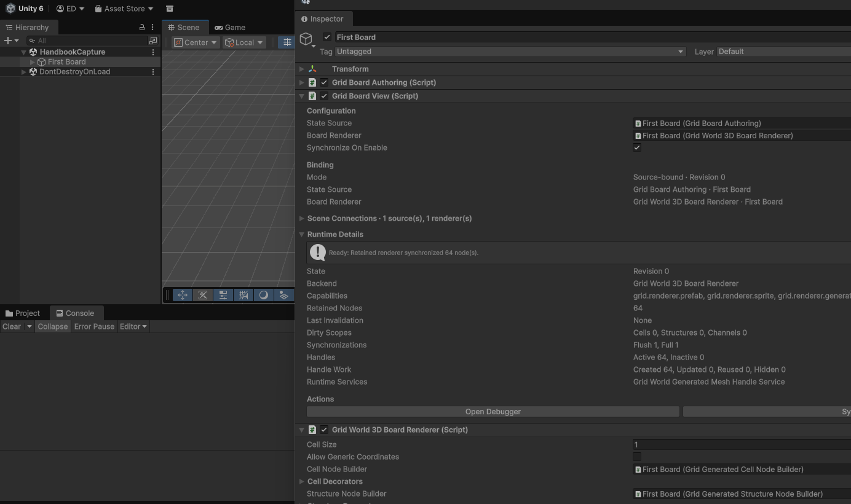Open the Tag Untagged dropdown
The image size is (851, 504).
click(510, 52)
